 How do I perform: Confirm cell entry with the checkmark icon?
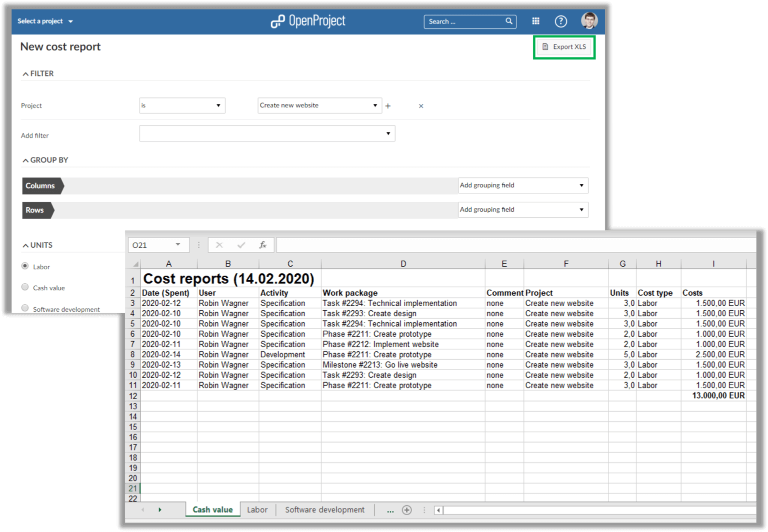pyautogui.click(x=241, y=245)
